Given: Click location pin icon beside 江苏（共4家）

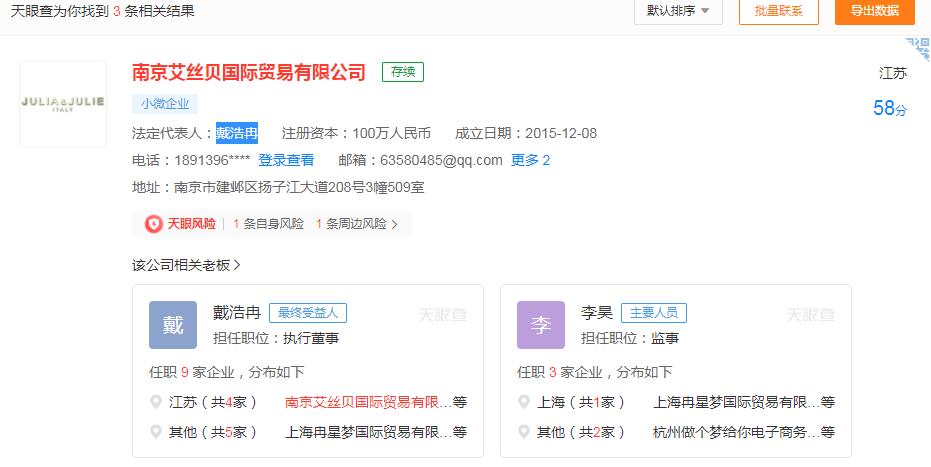Looking at the screenshot, I should pyautogui.click(x=155, y=402).
